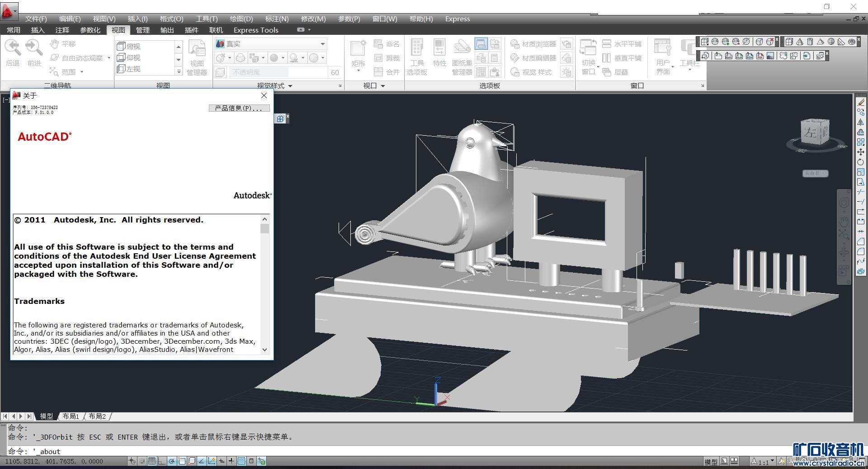Switch to the 输出 ribbon tab
868x469 pixels.
(x=167, y=30)
